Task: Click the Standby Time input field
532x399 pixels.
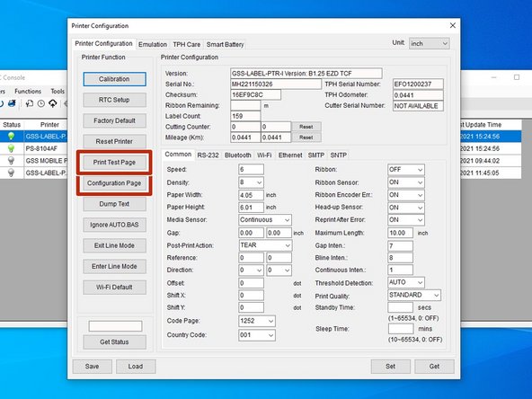Action: [x=401, y=307]
